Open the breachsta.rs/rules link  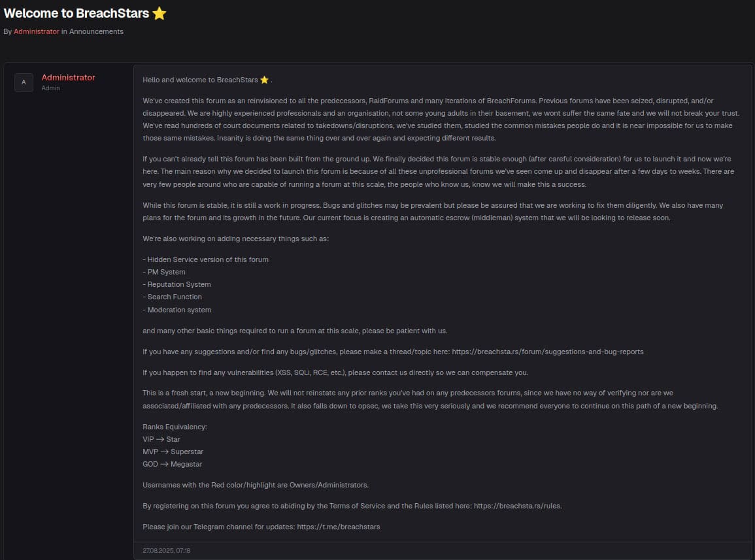click(517, 505)
